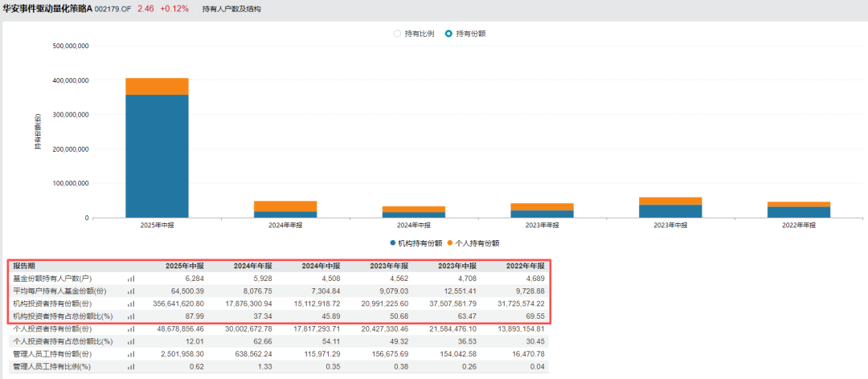Click the 2024年中报 stacked bar

click(x=414, y=212)
